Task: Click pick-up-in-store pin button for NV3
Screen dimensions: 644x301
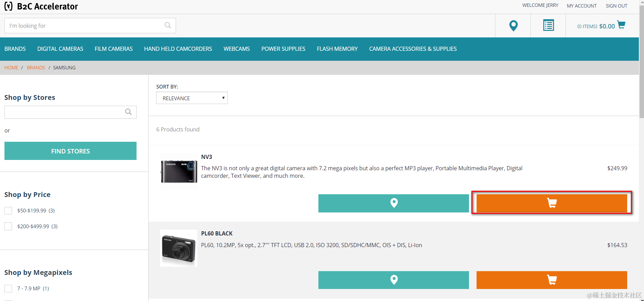Action: coord(394,203)
